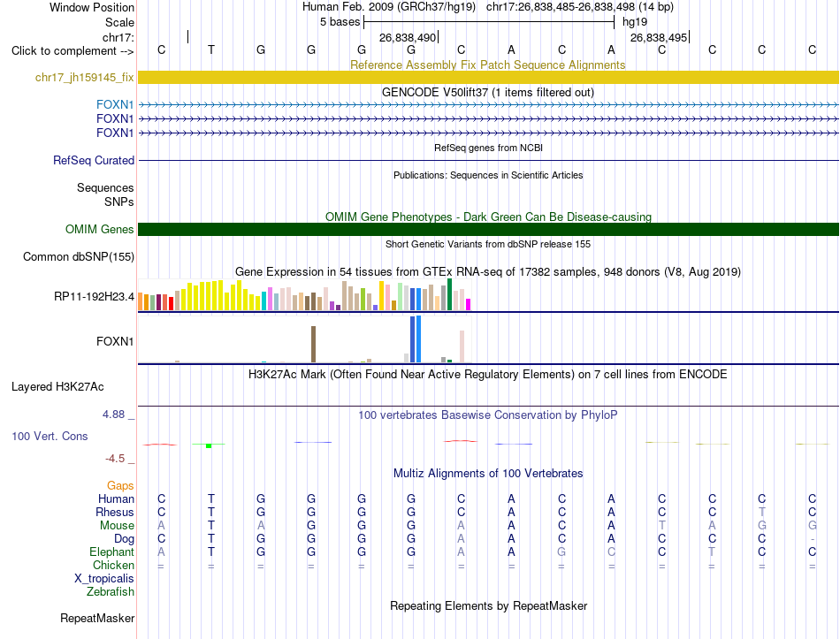This screenshot has width=840, height=639.
Task: Click the only T in the reference base row
Action: pyautogui.click(x=211, y=49)
